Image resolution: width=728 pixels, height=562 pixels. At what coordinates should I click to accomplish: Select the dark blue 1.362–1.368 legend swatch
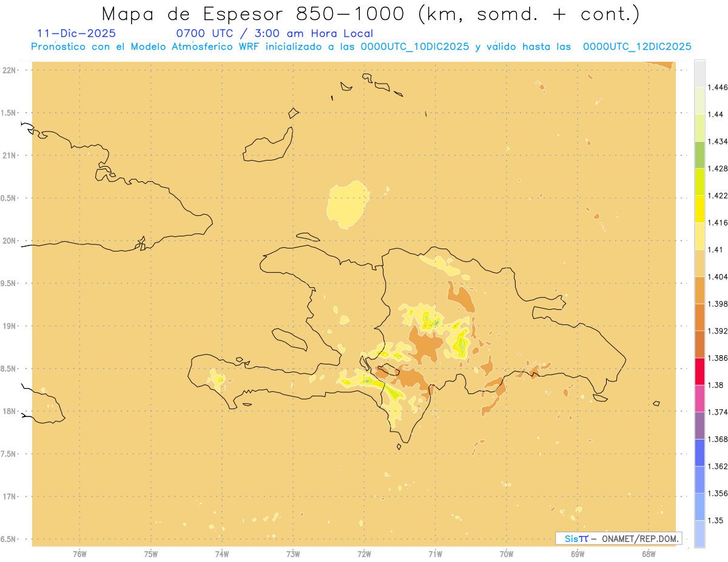tap(699, 453)
